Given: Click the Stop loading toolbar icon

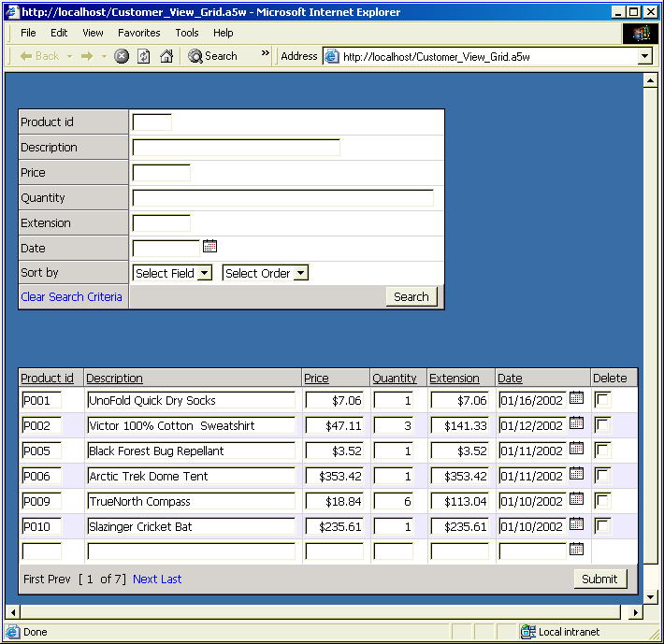Looking at the screenshot, I should click(122, 56).
